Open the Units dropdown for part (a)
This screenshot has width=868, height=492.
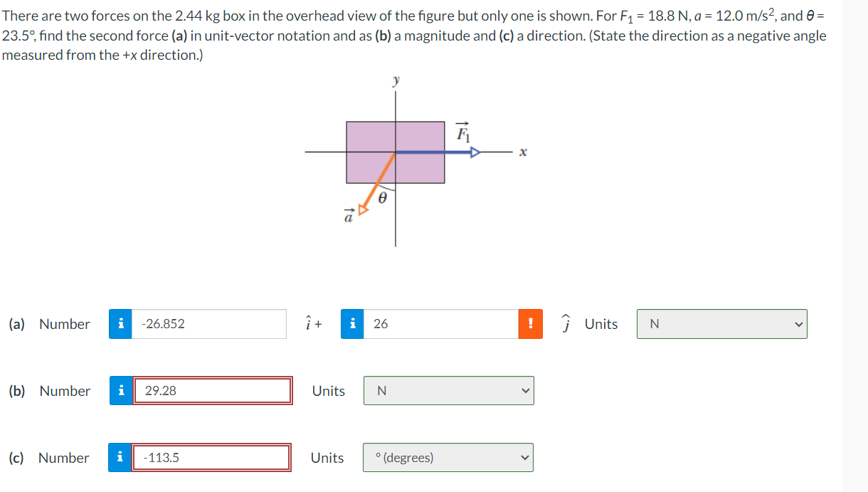click(721, 324)
